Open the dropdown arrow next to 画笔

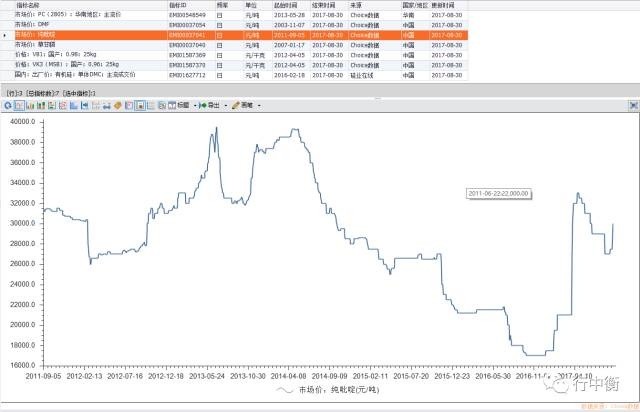coord(259,106)
